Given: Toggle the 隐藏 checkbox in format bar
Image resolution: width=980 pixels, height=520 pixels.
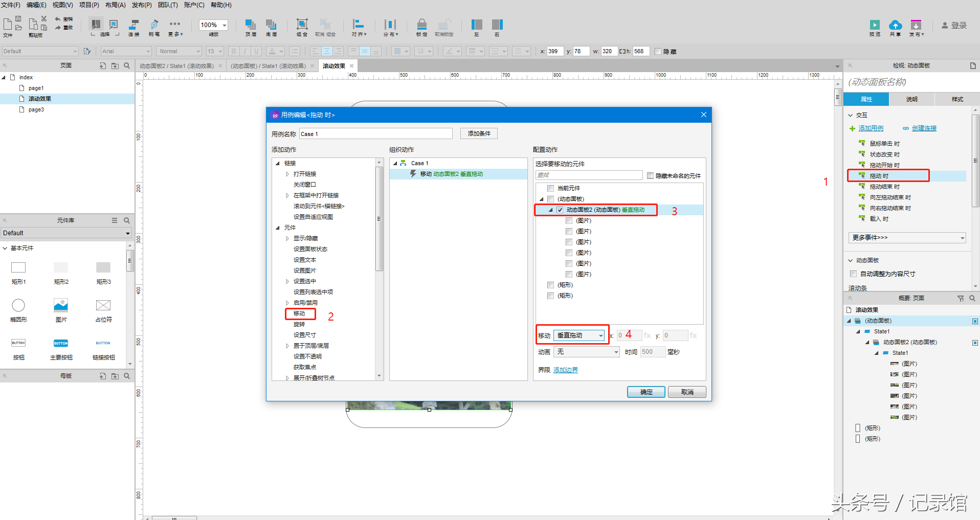Looking at the screenshot, I should pos(658,51).
